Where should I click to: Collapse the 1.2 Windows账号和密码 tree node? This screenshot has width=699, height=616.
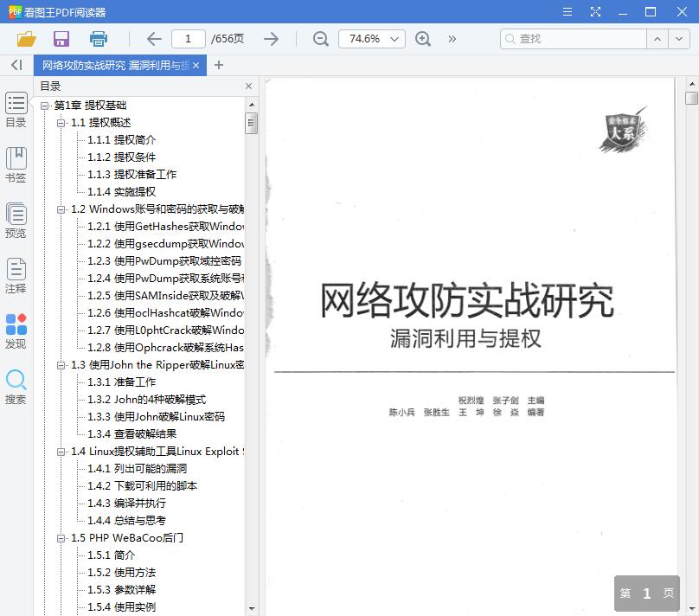[x=60, y=209]
